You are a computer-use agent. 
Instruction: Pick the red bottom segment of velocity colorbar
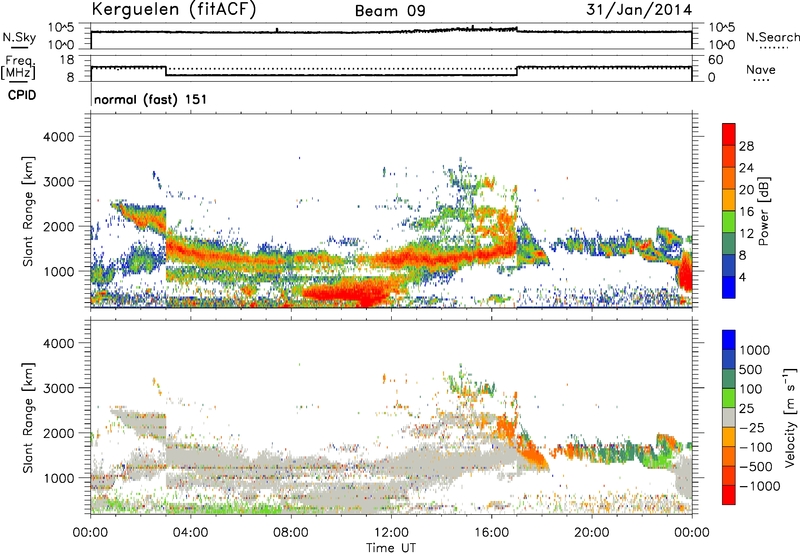click(729, 495)
